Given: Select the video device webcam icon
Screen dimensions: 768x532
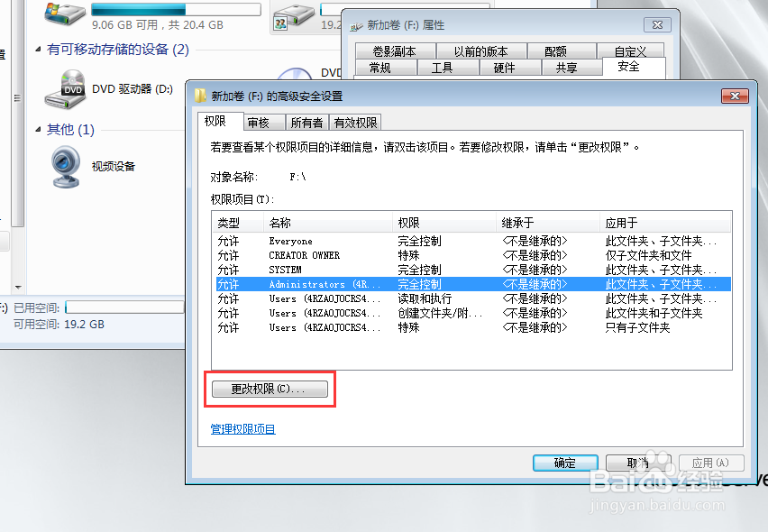Looking at the screenshot, I should (x=66, y=167).
